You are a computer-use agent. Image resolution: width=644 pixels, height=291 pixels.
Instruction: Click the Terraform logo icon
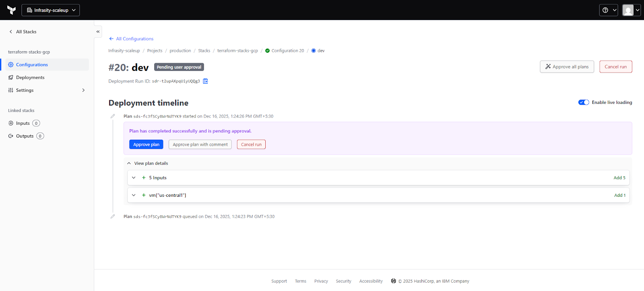click(11, 10)
